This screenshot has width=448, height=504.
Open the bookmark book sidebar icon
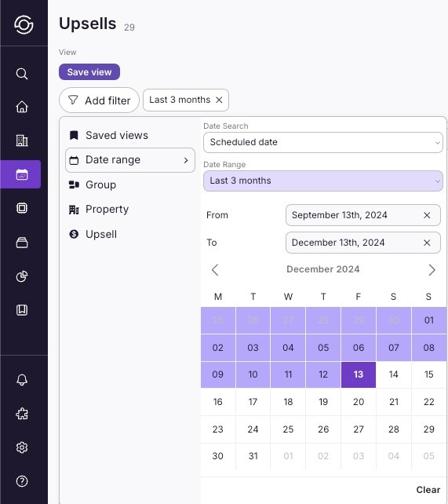pos(22,309)
